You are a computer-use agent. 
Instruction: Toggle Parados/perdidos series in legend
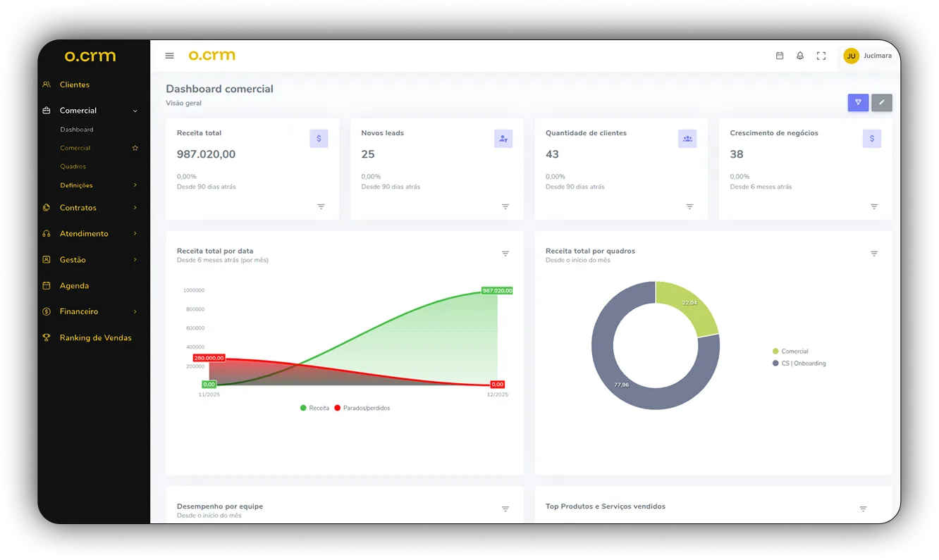(362, 408)
